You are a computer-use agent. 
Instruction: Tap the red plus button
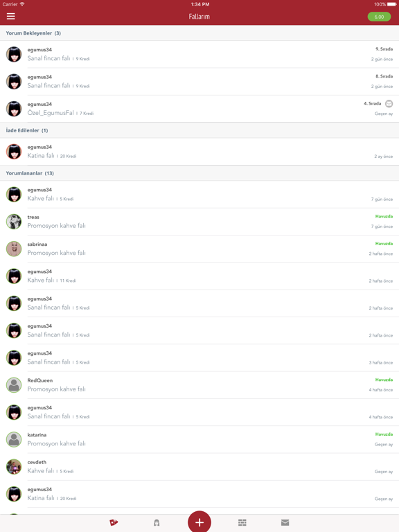click(x=199, y=522)
